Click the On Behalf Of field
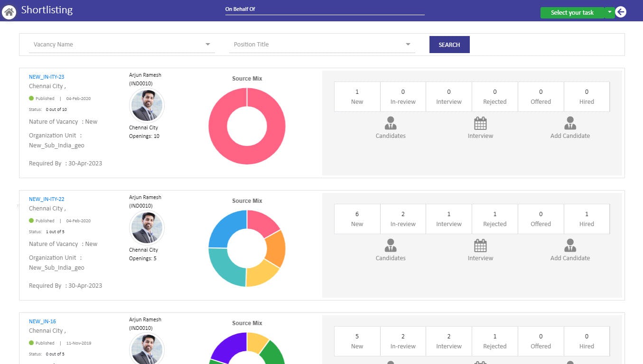643x364 pixels. pyautogui.click(x=325, y=9)
